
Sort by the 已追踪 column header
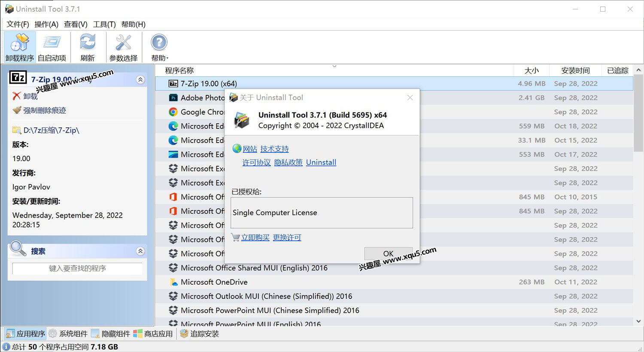(x=617, y=70)
